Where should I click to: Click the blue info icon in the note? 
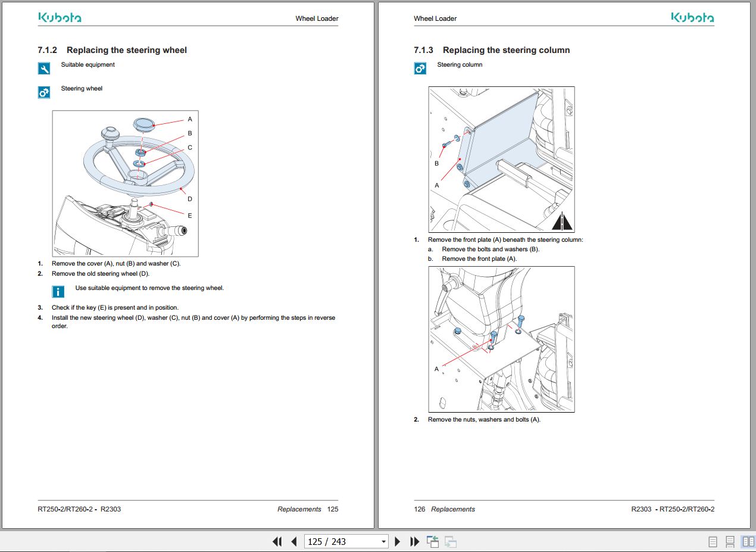tap(58, 292)
